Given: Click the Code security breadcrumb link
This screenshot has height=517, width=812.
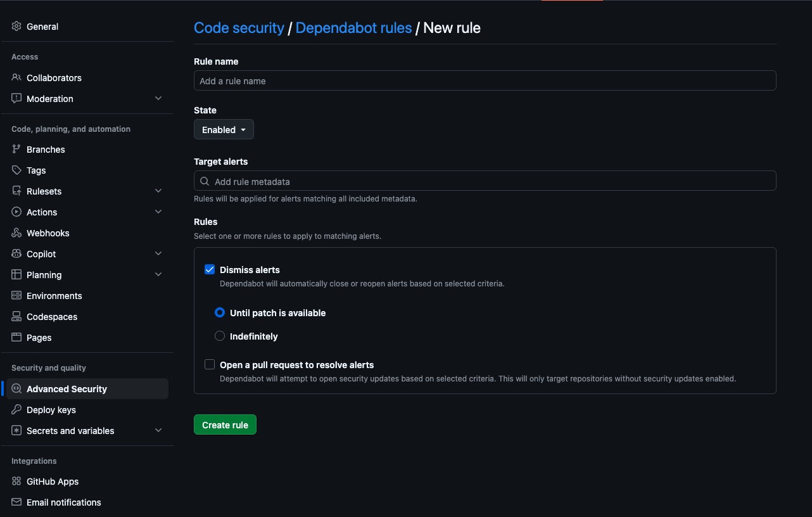Looking at the screenshot, I should pyautogui.click(x=239, y=28).
